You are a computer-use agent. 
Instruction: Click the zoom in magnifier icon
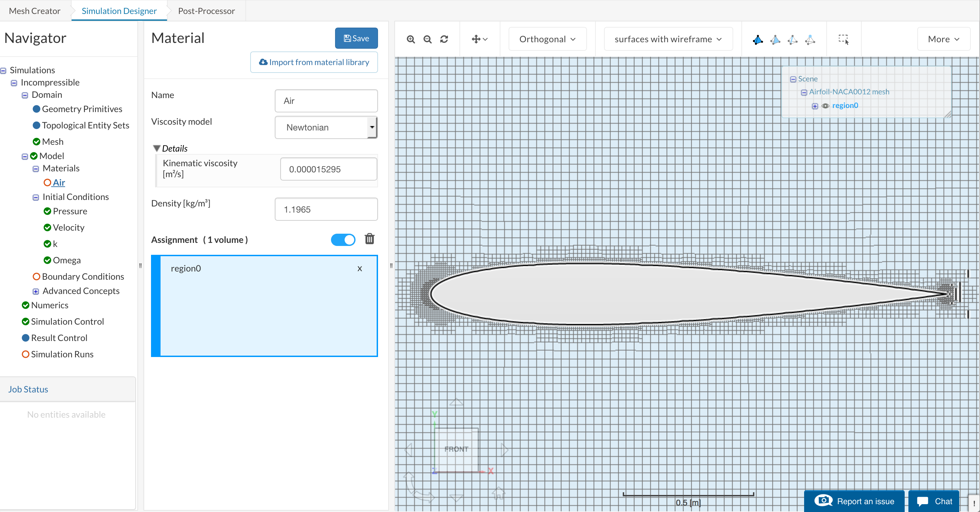click(x=410, y=39)
